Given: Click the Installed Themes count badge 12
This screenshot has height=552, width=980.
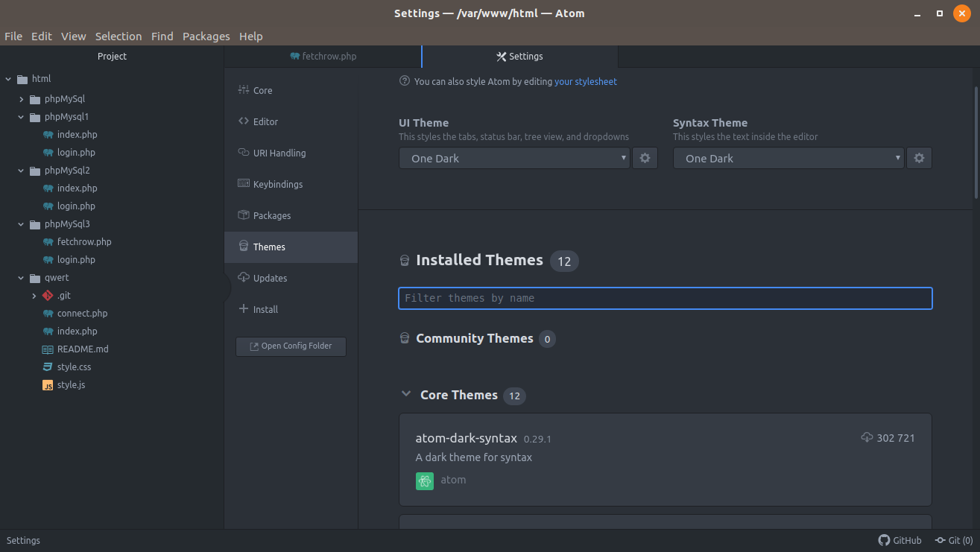Looking at the screenshot, I should (x=564, y=261).
